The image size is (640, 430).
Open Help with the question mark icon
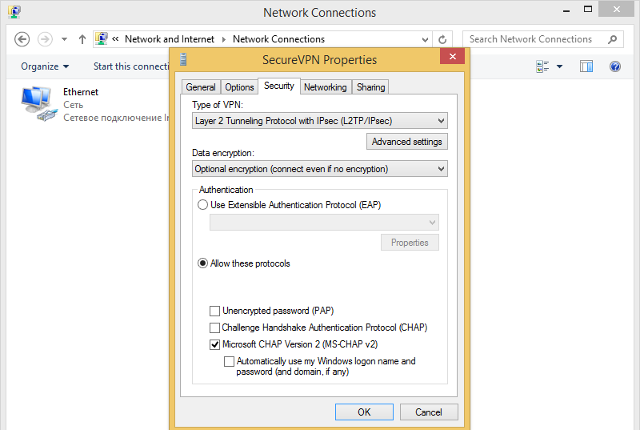tap(615, 66)
